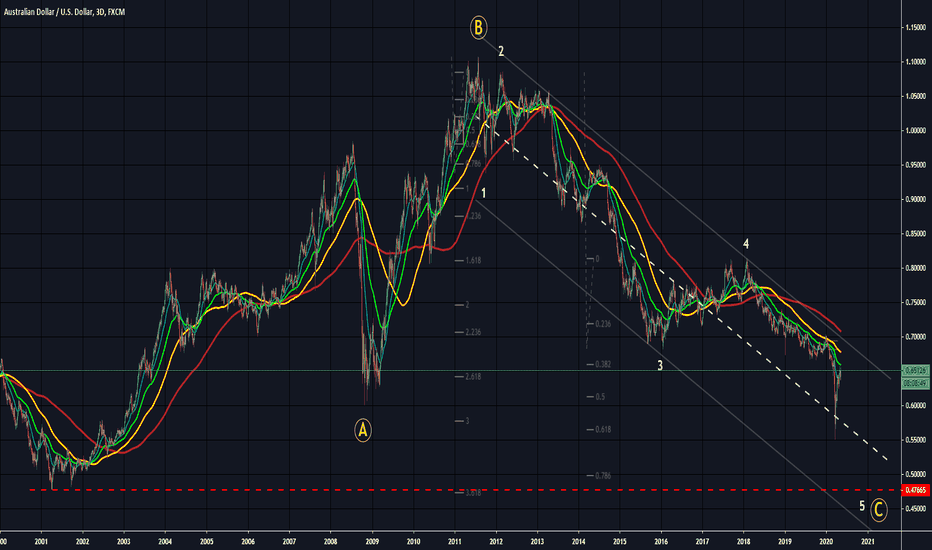The image size is (932, 550).
Task: Select the white wave label 1
Action: point(484,193)
